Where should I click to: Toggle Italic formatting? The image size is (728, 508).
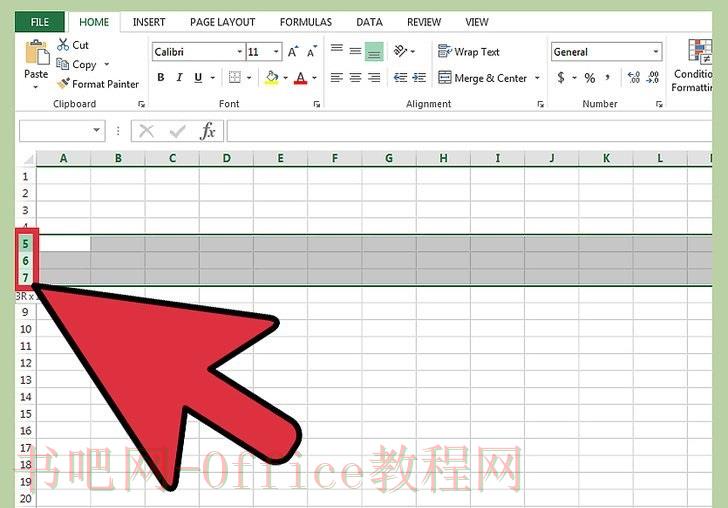click(179, 78)
